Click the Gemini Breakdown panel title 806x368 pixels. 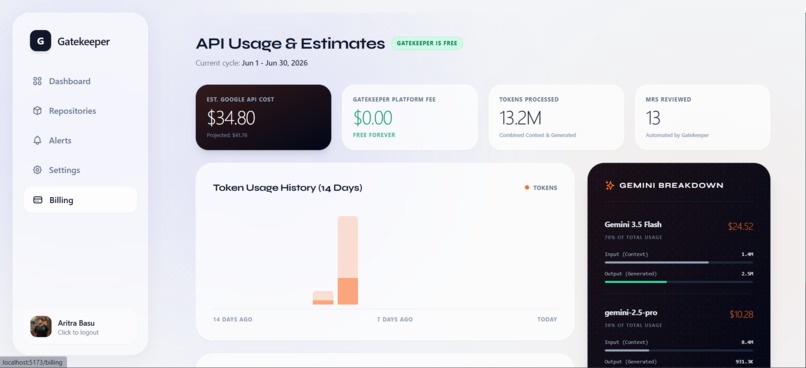[x=671, y=186]
